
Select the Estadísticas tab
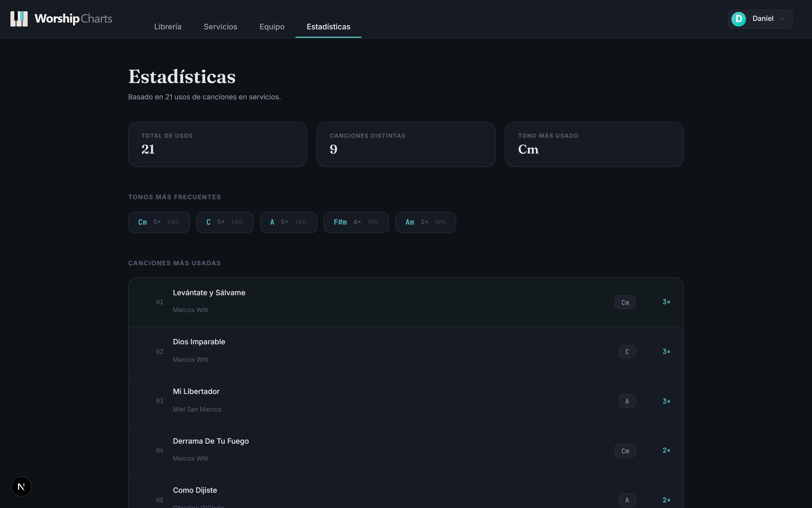click(x=328, y=27)
